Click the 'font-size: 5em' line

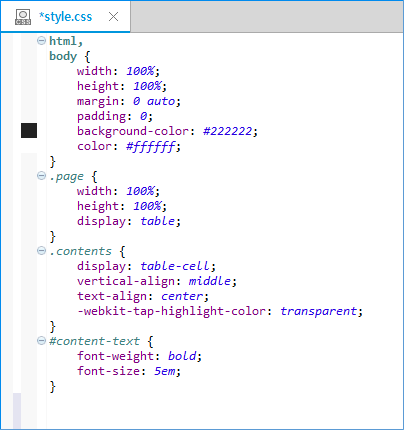[x=129, y=371]
